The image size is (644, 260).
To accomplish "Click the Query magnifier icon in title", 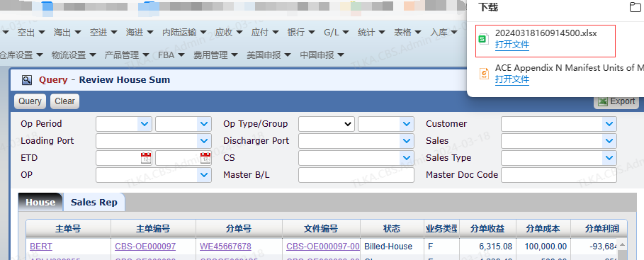I will 27,80.
